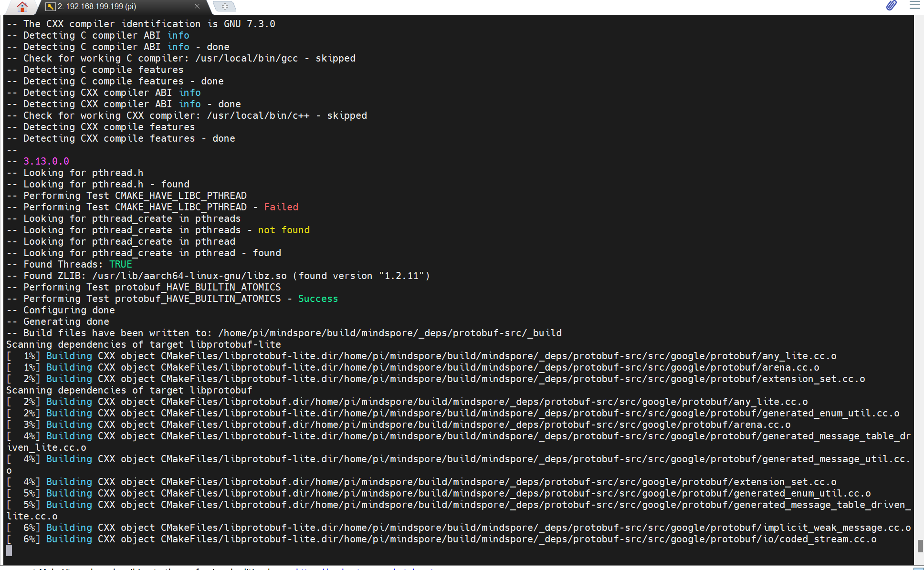This screenshot has width=924, height=570.
Task: Close the 192.168.199.199 (pi) session tab
Action: point(197,7)
